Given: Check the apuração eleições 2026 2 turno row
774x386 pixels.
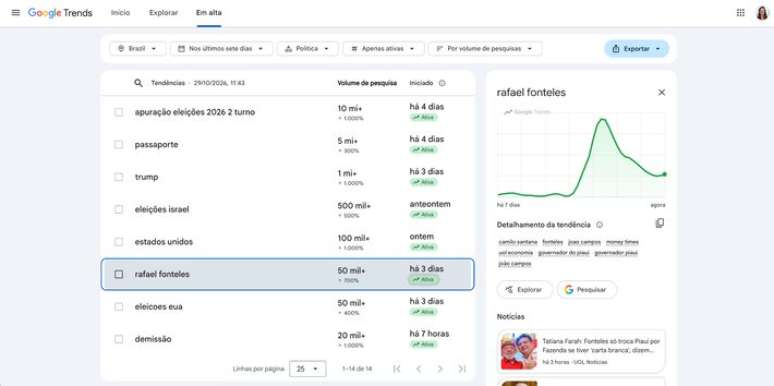Looking at the screenshot, I should pos(118,112).
